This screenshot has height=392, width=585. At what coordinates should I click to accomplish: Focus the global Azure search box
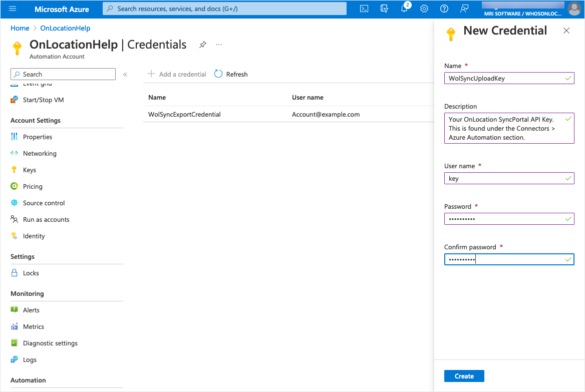224,9
